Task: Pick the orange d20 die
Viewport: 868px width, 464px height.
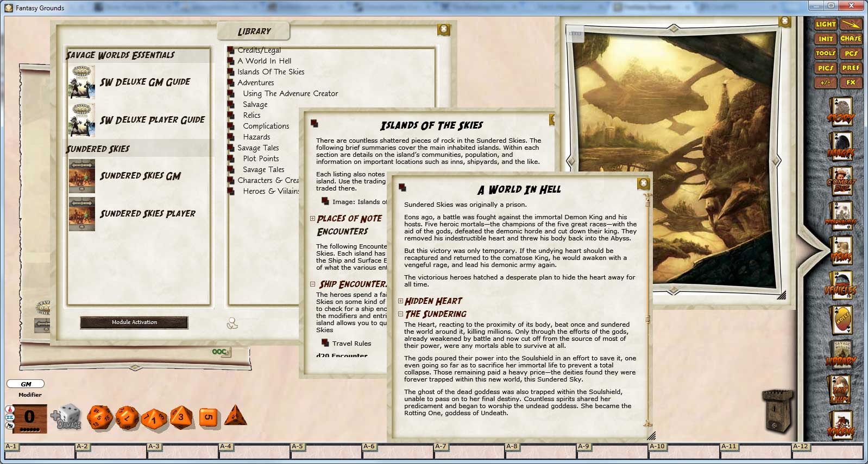Action: (101, 418)
